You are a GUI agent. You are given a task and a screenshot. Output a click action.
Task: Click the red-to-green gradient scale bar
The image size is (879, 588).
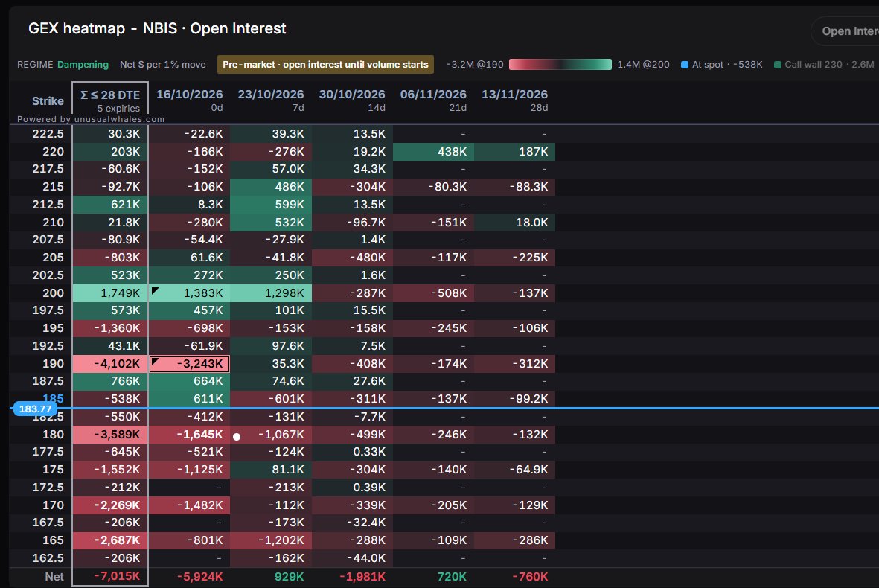tap(560, 65)
